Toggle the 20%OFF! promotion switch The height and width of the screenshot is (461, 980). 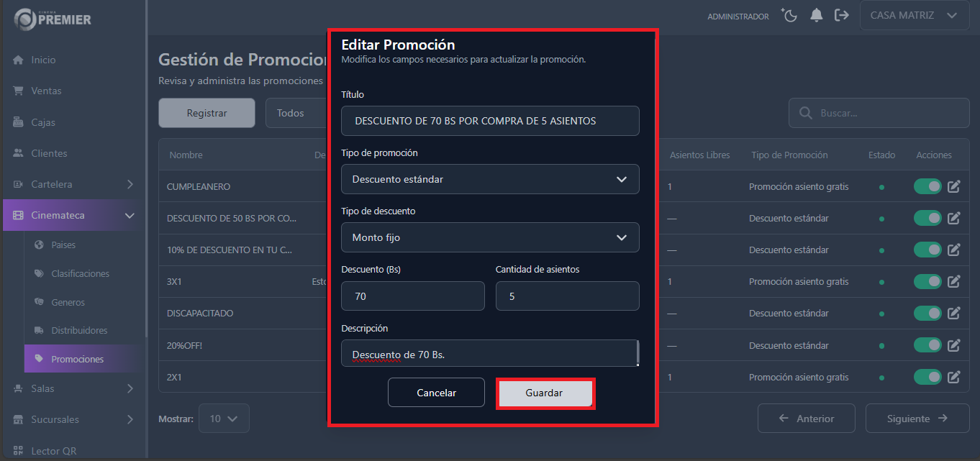[x=927, y=344]
